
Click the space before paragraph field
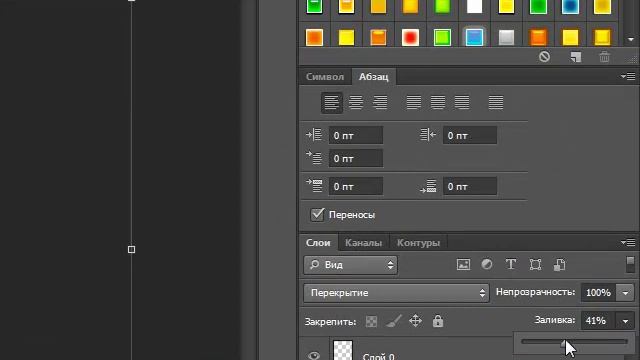tap(356, 186)
